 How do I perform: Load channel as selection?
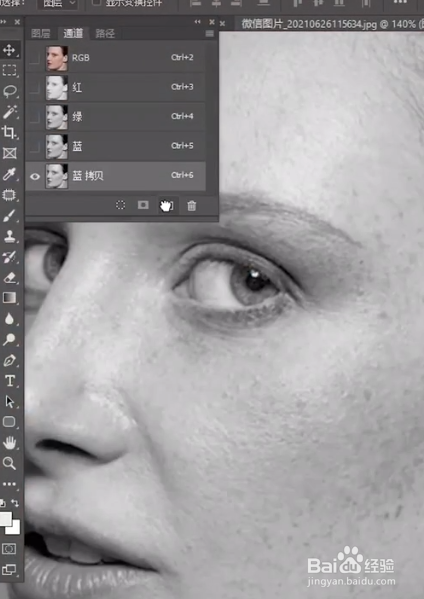120,206
